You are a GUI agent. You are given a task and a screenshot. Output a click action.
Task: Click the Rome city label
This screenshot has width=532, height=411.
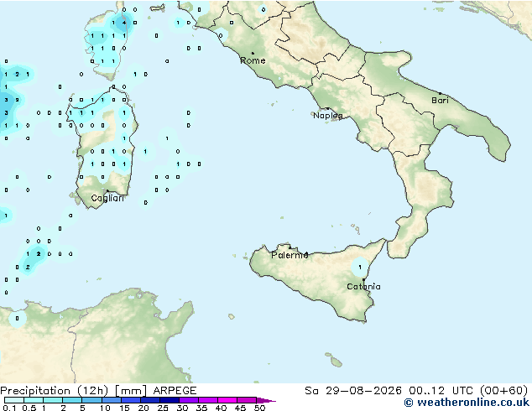(253, 60)
